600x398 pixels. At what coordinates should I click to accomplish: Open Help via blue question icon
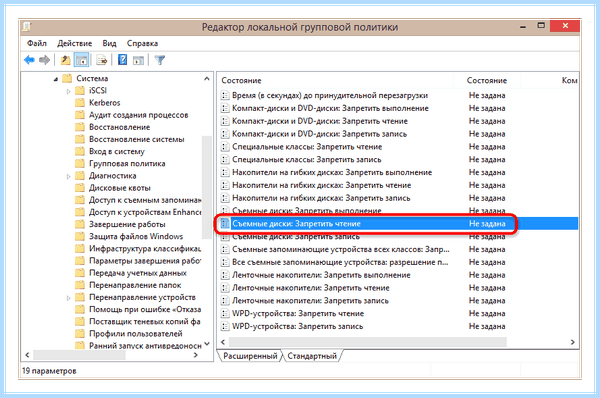pos(122,60)
